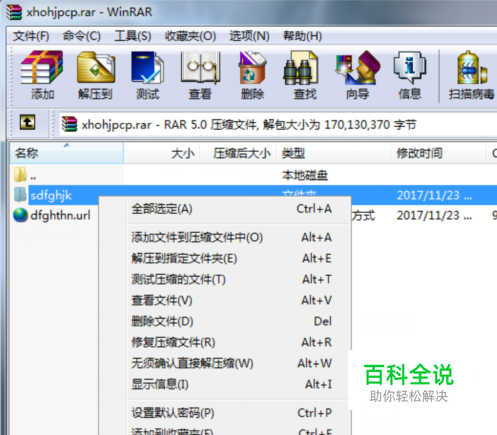Image resolution: width=497 pixels, height=435 pixels.
Task: Go up one level with arrow button
Action: click(27, 122)
